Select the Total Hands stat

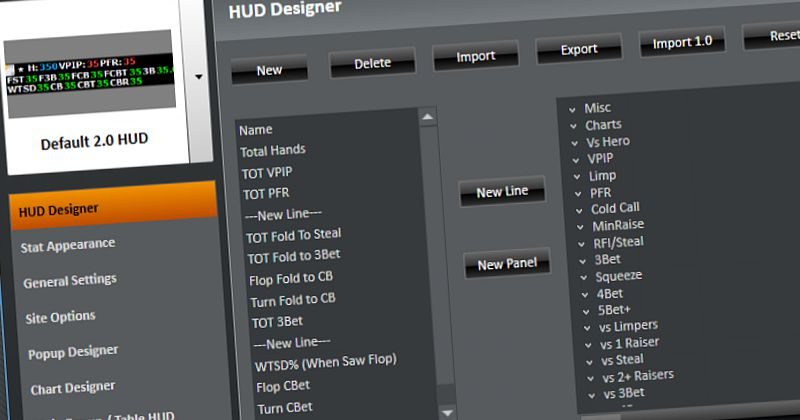[x=273, y=151]
